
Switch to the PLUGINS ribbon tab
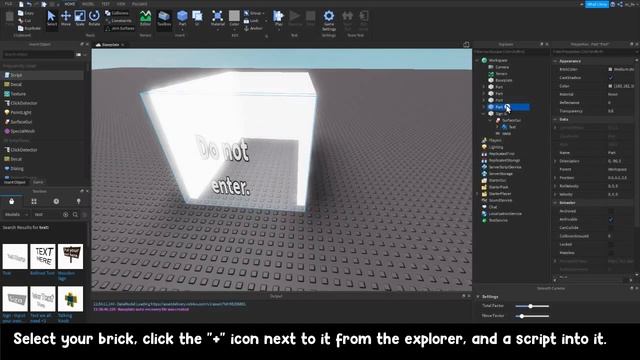(x=140, y=4)
